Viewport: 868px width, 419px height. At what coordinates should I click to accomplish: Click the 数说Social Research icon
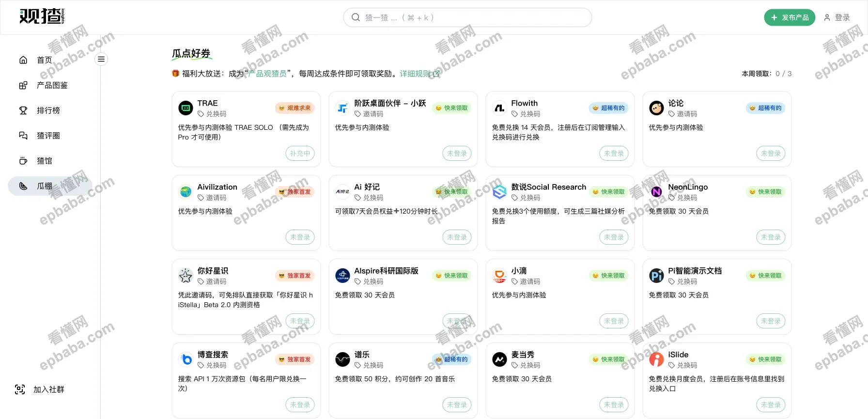coord(499,192)
